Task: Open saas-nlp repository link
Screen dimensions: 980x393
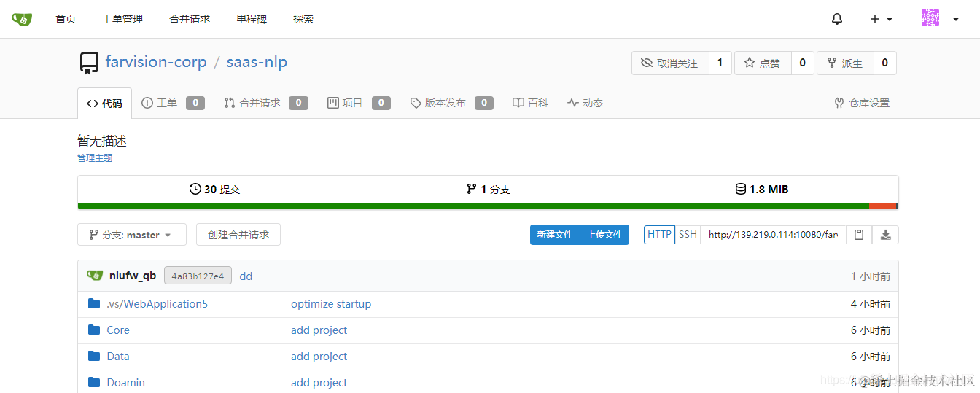Action: pyautogui.click(x=257, y=62)
